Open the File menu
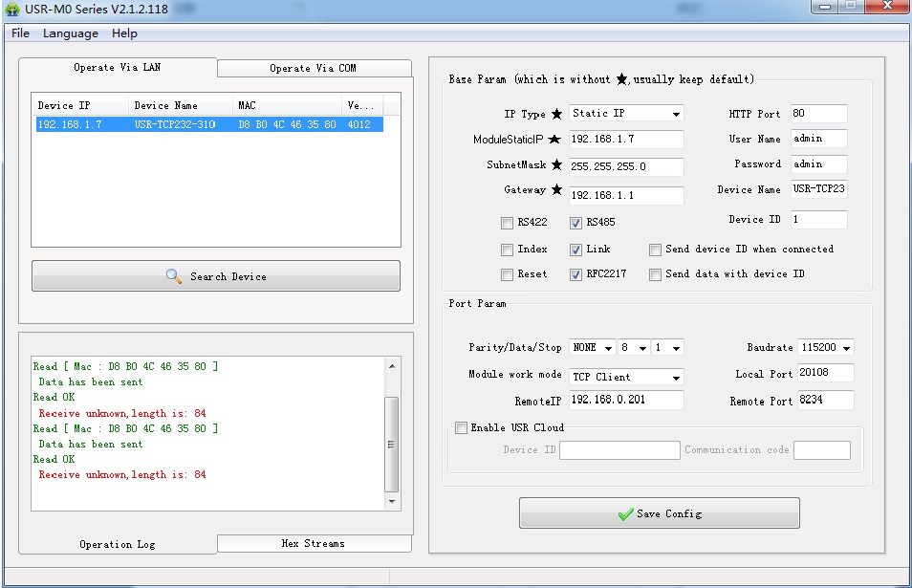 point(20,33)
